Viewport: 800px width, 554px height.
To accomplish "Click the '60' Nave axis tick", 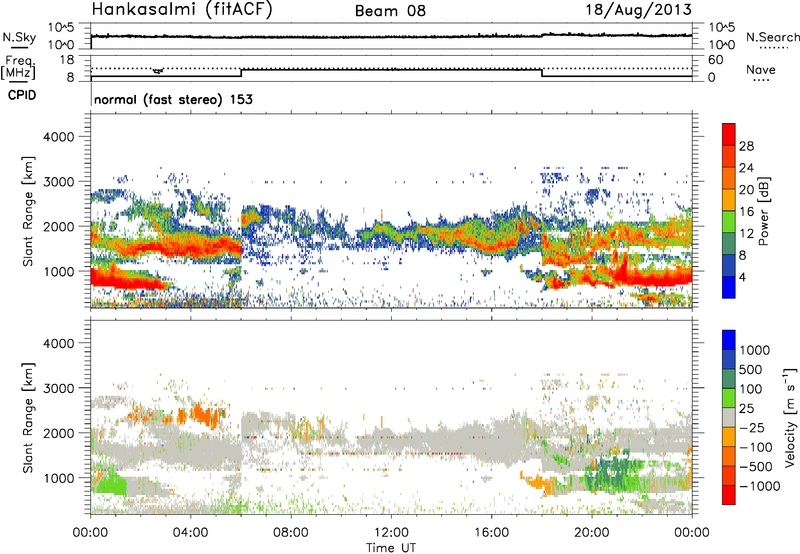I will point(715,60).
